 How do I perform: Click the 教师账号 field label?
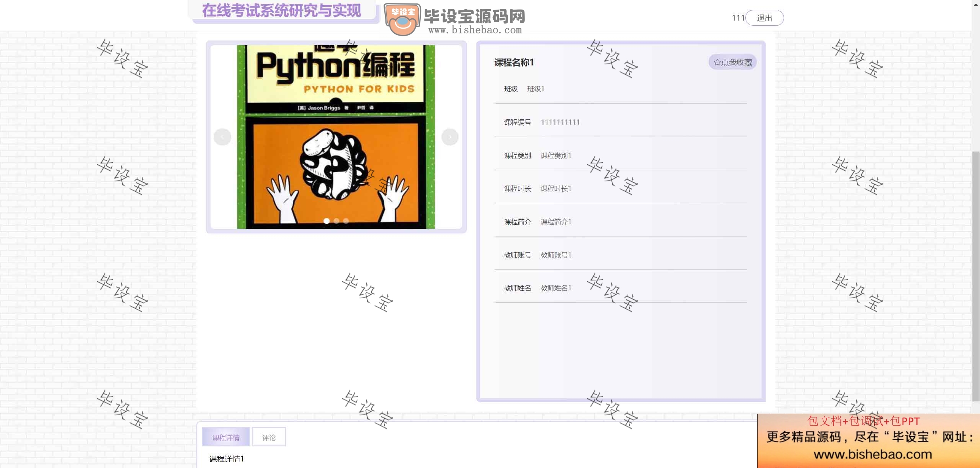point(518,255)
